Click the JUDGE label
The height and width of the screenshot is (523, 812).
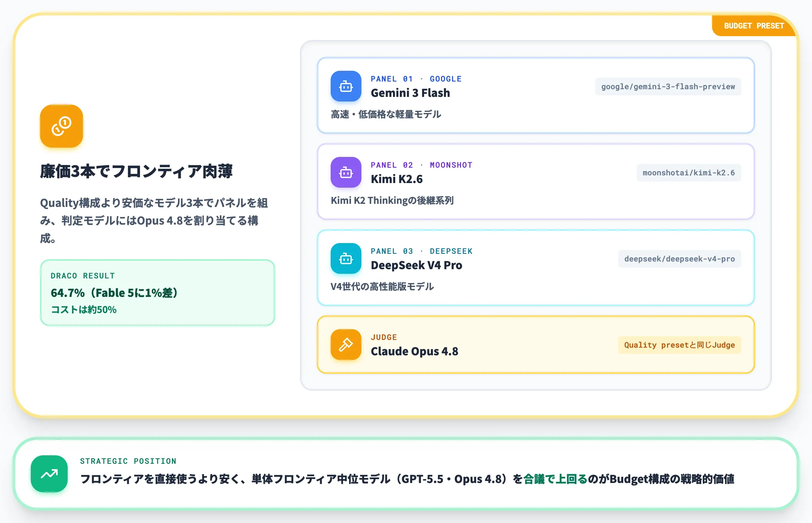point(384,337)
